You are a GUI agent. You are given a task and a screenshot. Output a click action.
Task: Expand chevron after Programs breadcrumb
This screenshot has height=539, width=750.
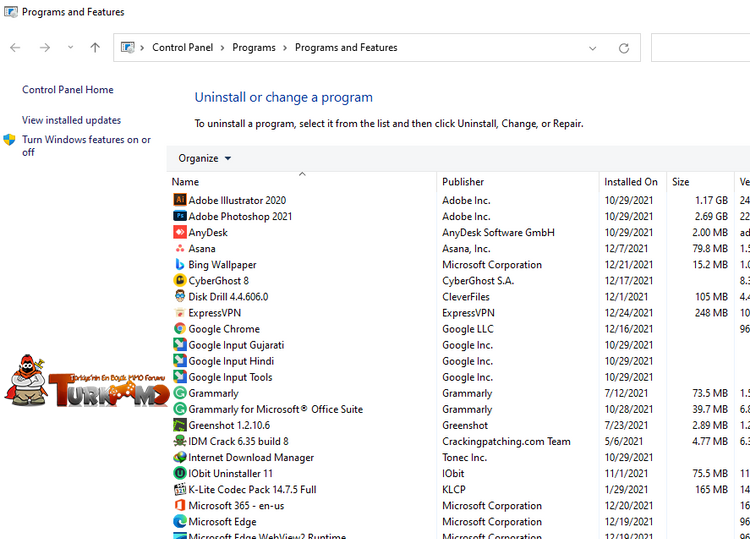[285, 48]
